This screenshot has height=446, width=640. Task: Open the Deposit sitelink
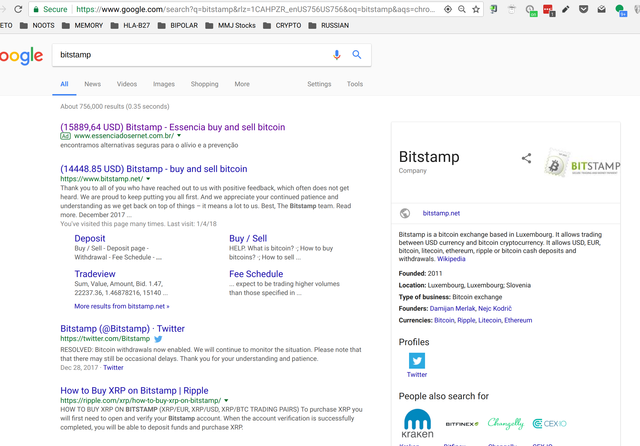tap(90, 238)
